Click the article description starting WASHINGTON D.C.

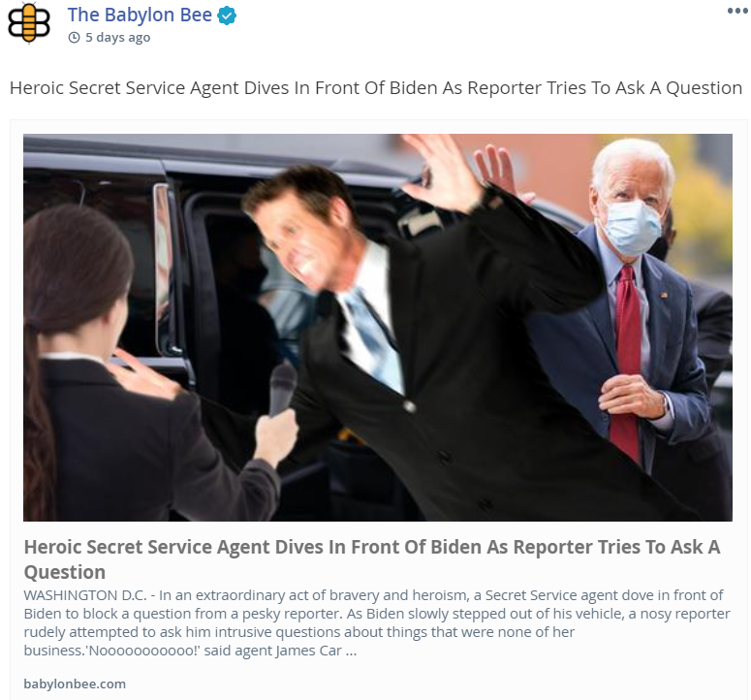coord(376,622)
